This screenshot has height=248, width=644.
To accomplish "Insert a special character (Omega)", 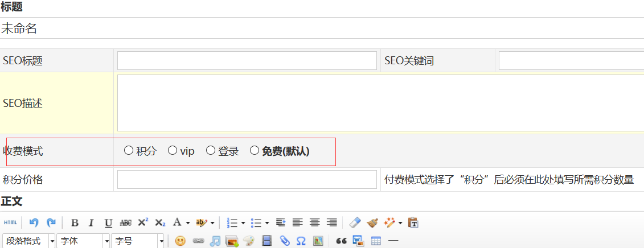I will pos(301,241).
